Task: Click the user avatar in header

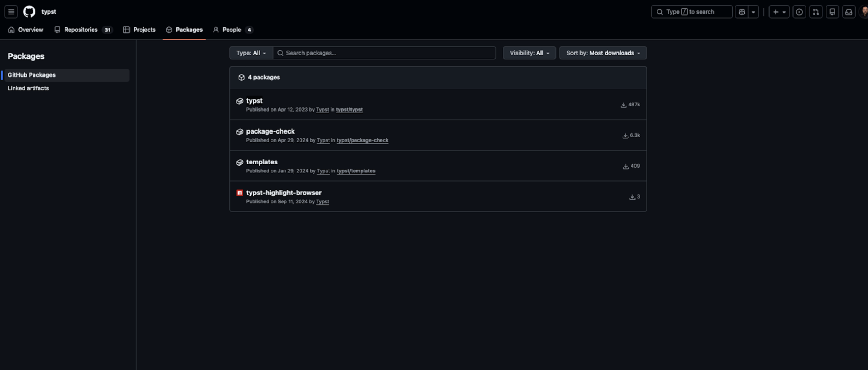Action: (x=865, y=12)
